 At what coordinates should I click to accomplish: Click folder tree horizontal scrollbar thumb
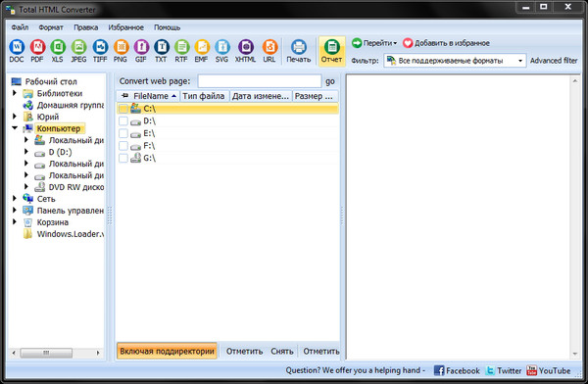46,353
